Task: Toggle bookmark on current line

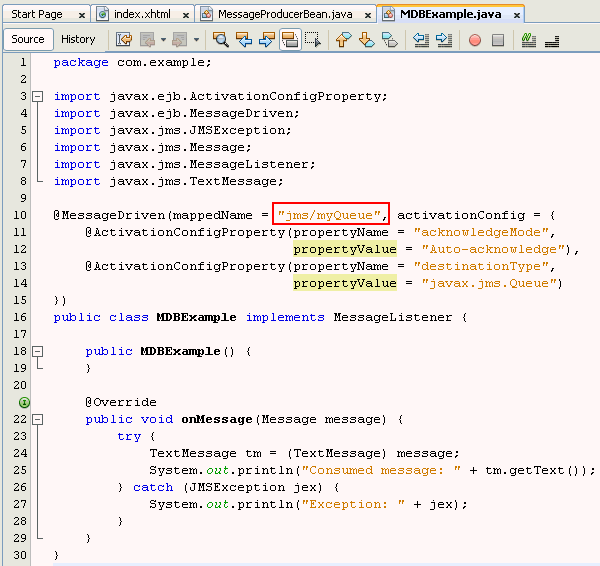Action: coord(390,40)
